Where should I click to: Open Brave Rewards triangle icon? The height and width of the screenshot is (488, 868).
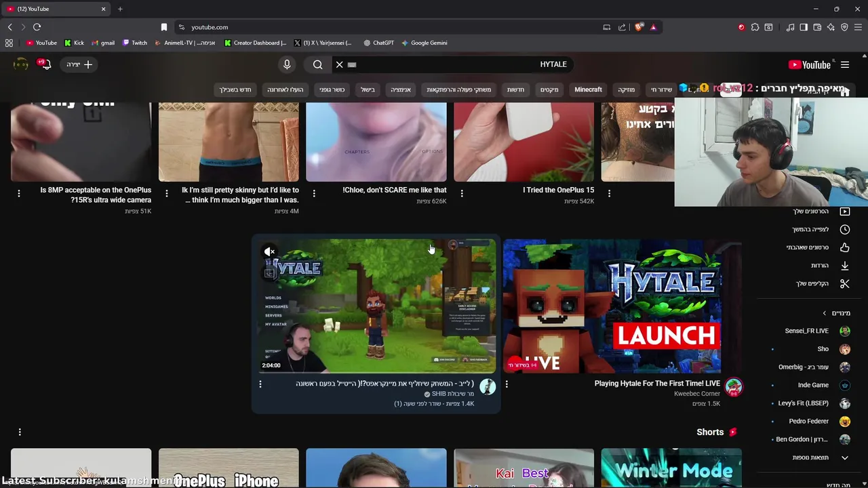click(653, 27)
